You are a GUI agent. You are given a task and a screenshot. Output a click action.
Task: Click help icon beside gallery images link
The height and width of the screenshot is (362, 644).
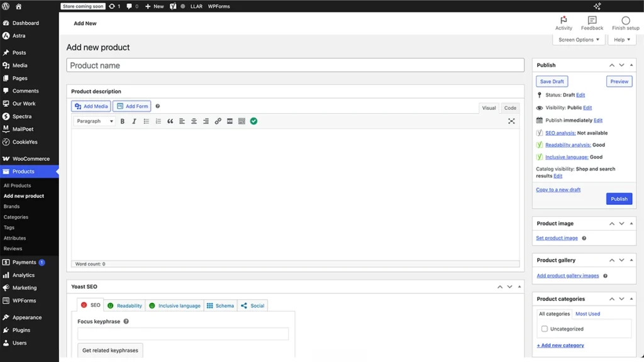605,276
